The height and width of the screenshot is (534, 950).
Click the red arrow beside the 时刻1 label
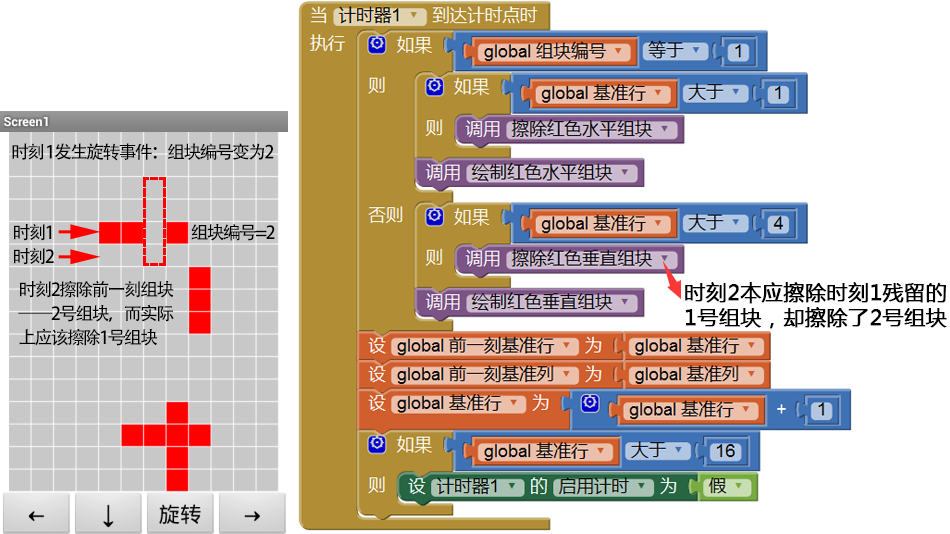pos(77,232)
